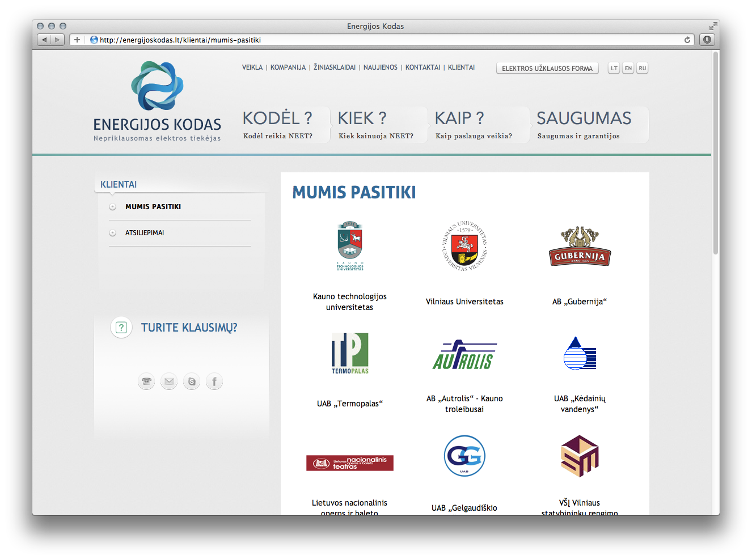
Task: Open the Gubernija brewery logo
Action: [x=580, y=247]
